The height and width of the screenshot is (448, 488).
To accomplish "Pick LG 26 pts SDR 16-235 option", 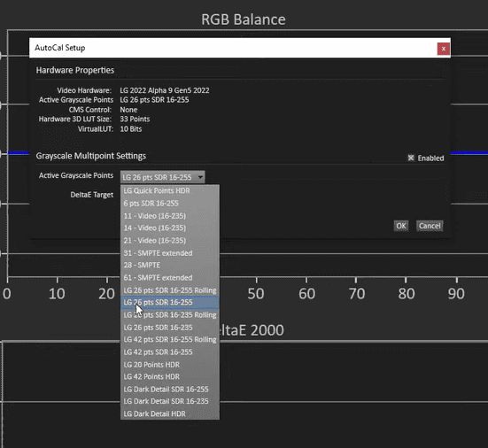I will coord(170,328).
